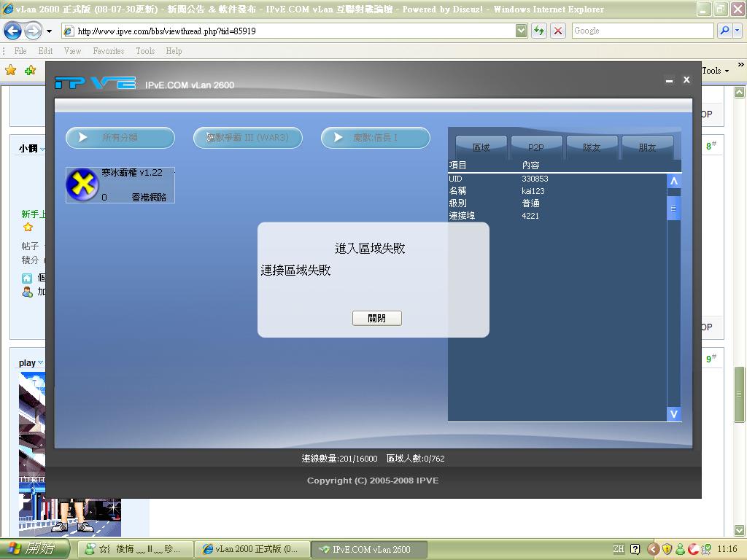Click the ZH language bar indicator
Image resolution: width=747 pixels, height=560 pixels.
618,549
